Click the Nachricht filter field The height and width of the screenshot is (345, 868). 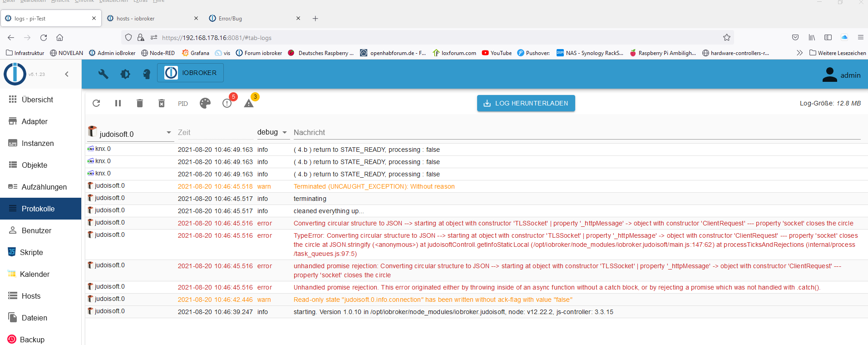click(x=577, y=133)
